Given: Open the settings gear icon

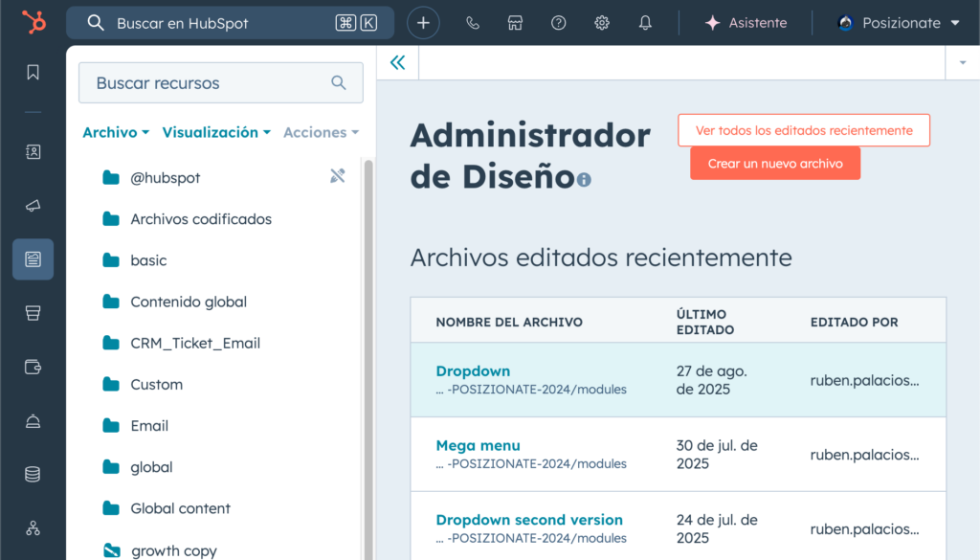Looking at the screenshot, I should coord(602,23).
